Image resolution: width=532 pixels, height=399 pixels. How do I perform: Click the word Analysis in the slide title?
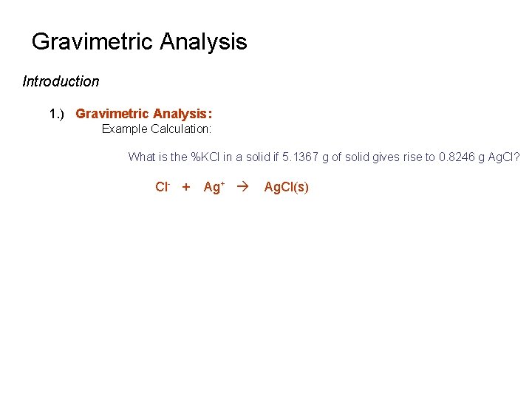tap(203, 41)
